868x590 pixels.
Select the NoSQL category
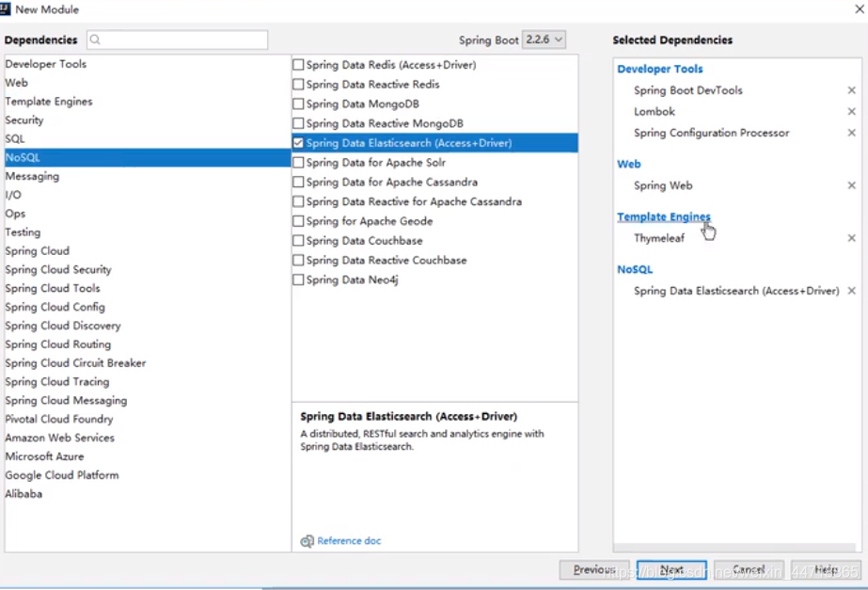tap(148, 157)
